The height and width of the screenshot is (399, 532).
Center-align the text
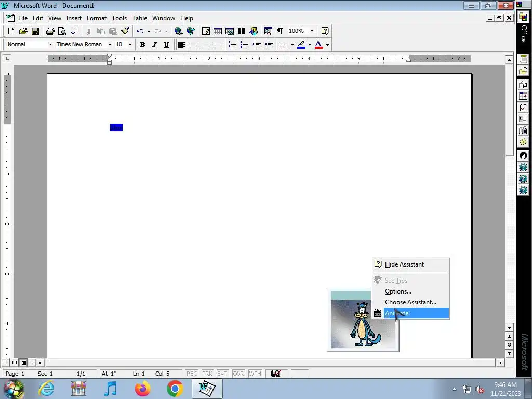[193, 45]
